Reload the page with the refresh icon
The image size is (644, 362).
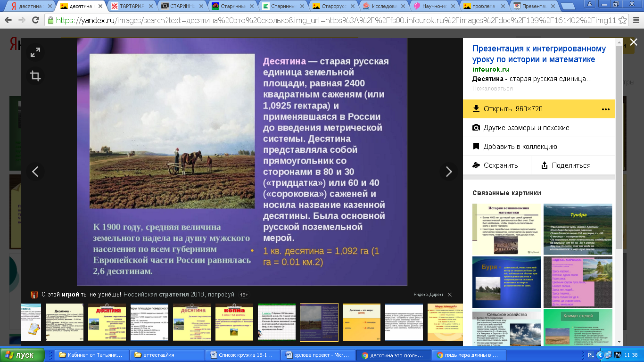tap(35, 21)
